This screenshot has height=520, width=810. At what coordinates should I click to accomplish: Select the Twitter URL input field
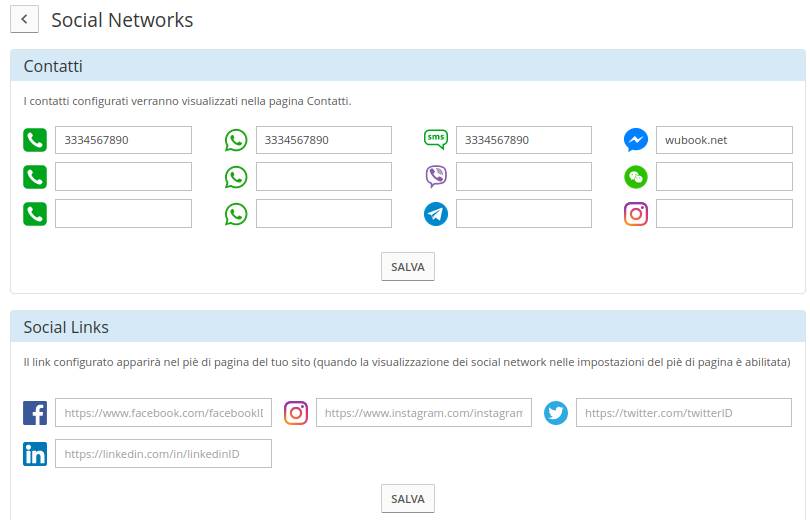click(x=684, y=413)
